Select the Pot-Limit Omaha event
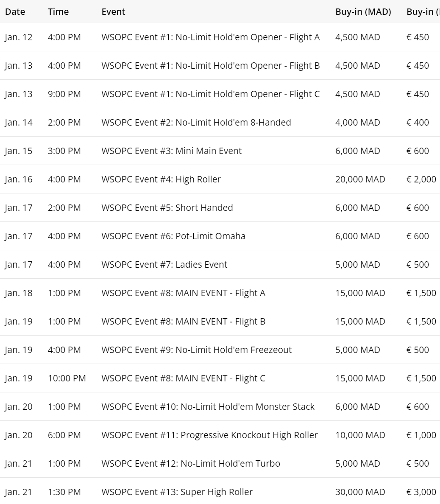Image resolution: width=440 pixels, height=504 pixels. pos(173,236)
